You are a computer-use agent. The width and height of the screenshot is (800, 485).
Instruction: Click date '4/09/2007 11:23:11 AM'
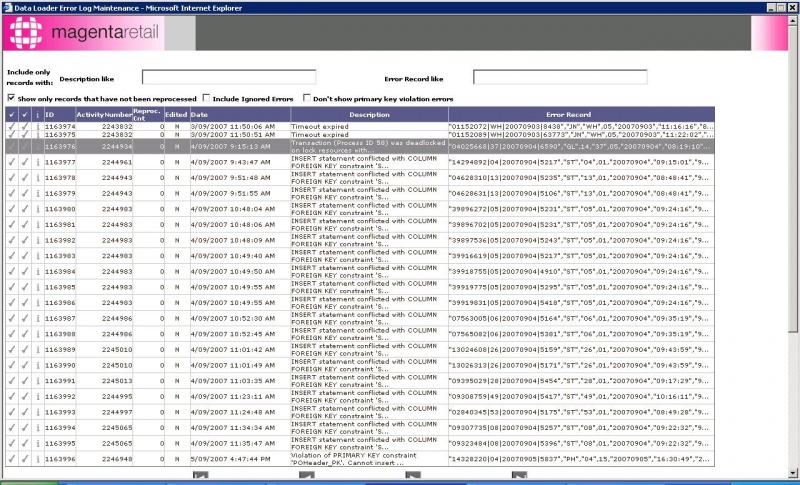click(233, 396)
